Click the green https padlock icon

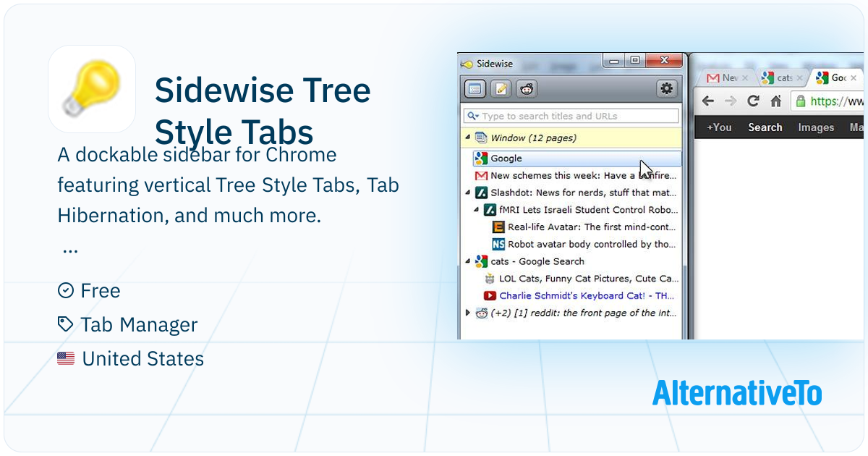click(x=801, y=101)
